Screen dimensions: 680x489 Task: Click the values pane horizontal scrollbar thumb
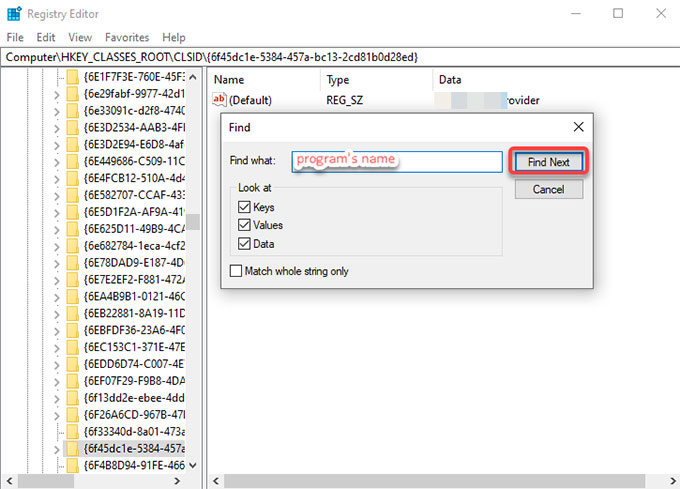click(435, 480)
